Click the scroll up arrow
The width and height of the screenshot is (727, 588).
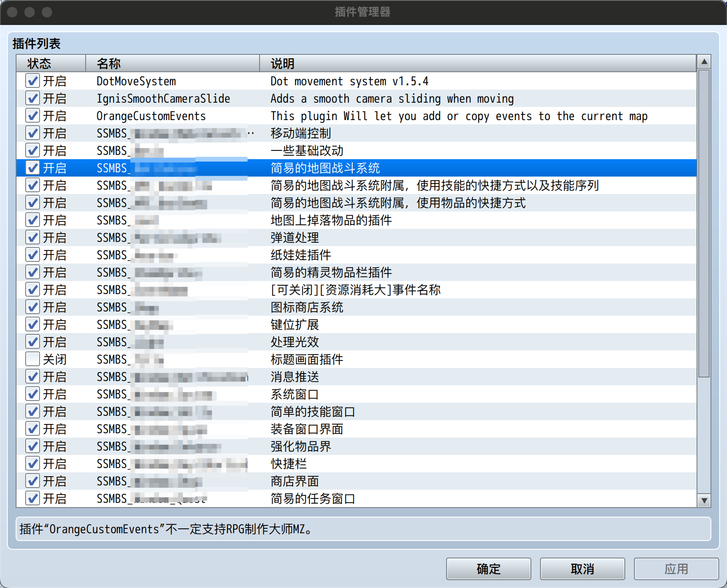coord(704,62)
